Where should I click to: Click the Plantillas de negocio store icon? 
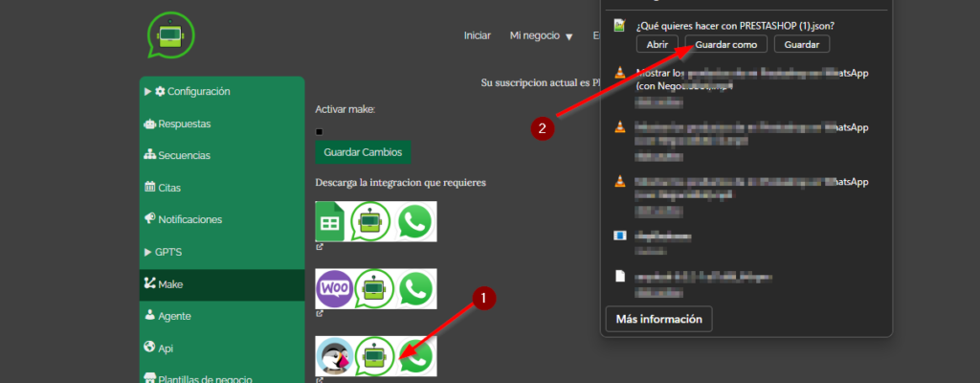(150, 378)
